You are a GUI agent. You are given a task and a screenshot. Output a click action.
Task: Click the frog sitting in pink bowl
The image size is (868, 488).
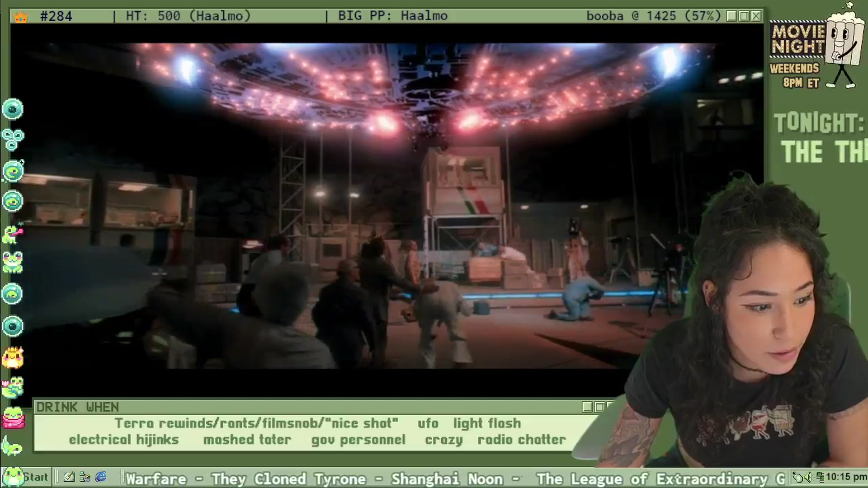[13, 418]
